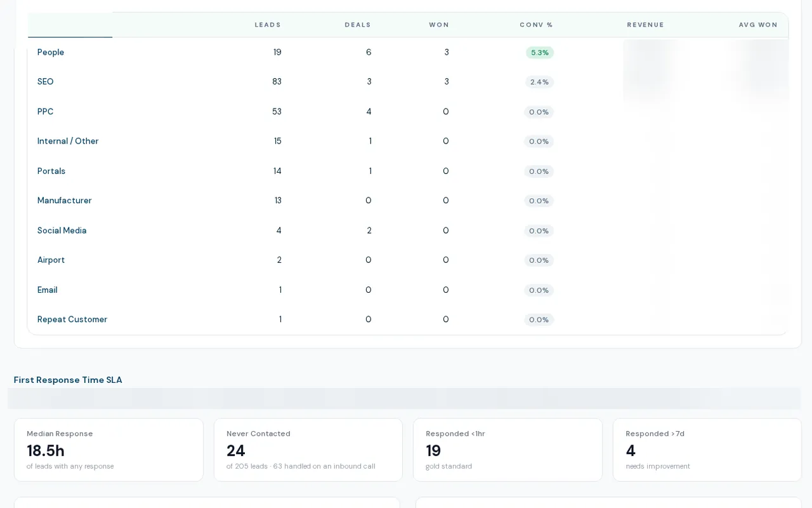Open the Never Contacted card showing 24
Screen dimensions: 812x508
(308, 450)
